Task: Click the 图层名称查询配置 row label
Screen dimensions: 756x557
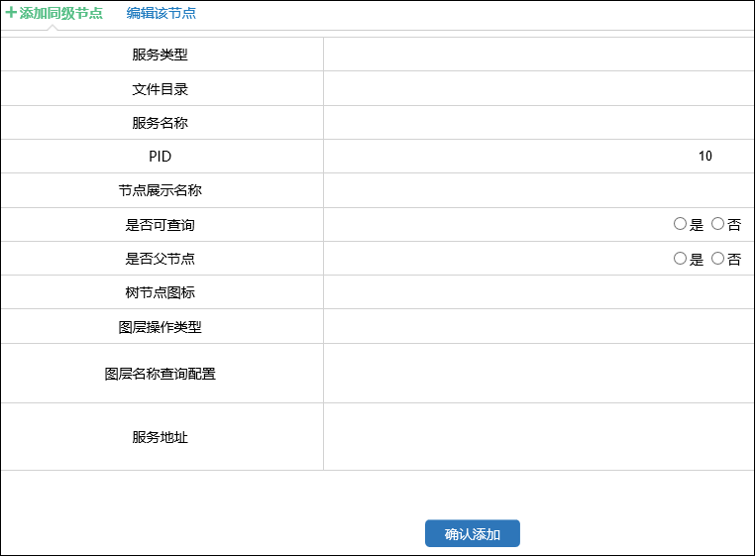Action: (161, 375)
